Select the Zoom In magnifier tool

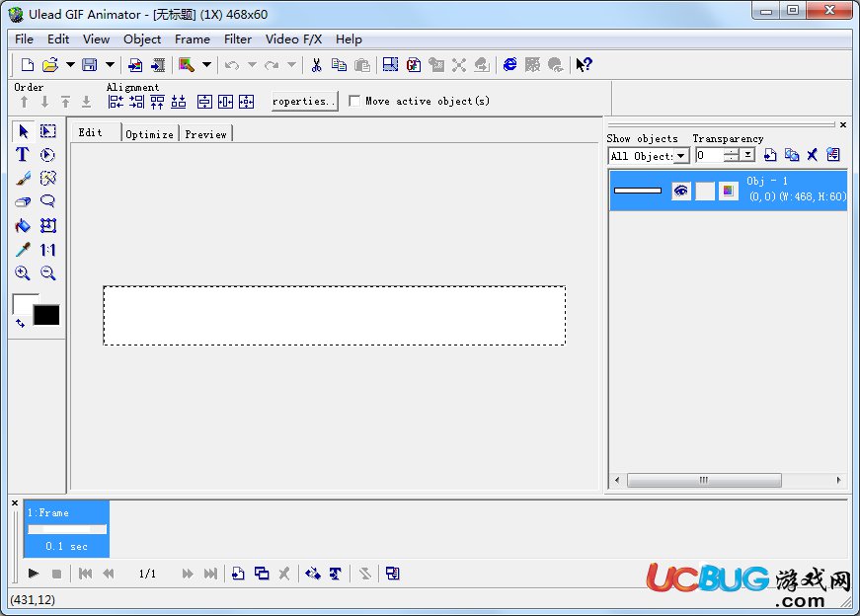(23, 273)
